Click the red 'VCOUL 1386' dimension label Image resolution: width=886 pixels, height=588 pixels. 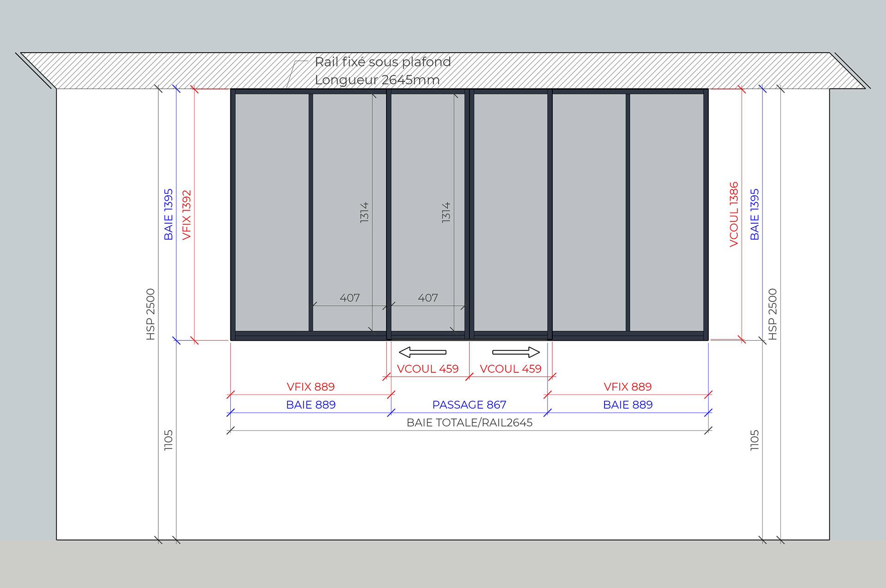[734, 214]
